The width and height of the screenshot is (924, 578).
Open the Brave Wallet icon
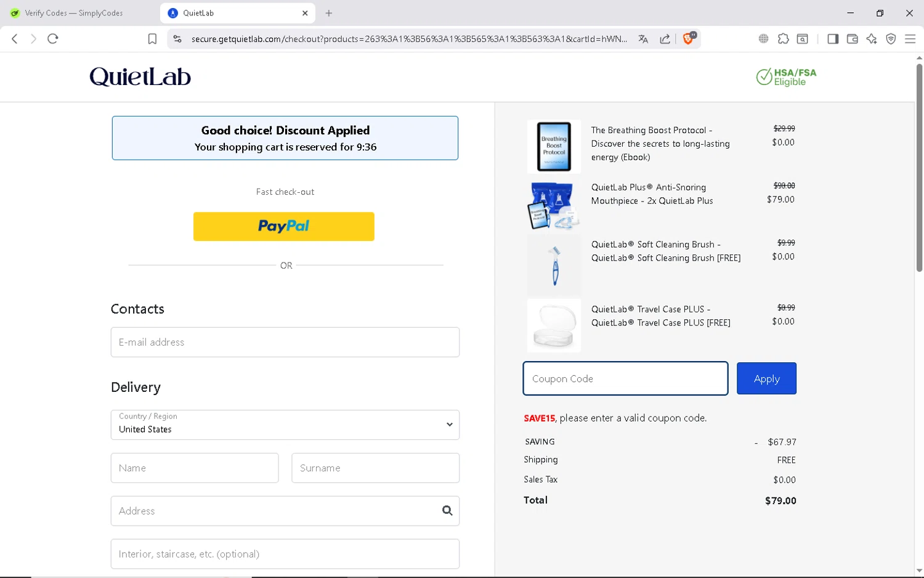[x=852, y=39]
